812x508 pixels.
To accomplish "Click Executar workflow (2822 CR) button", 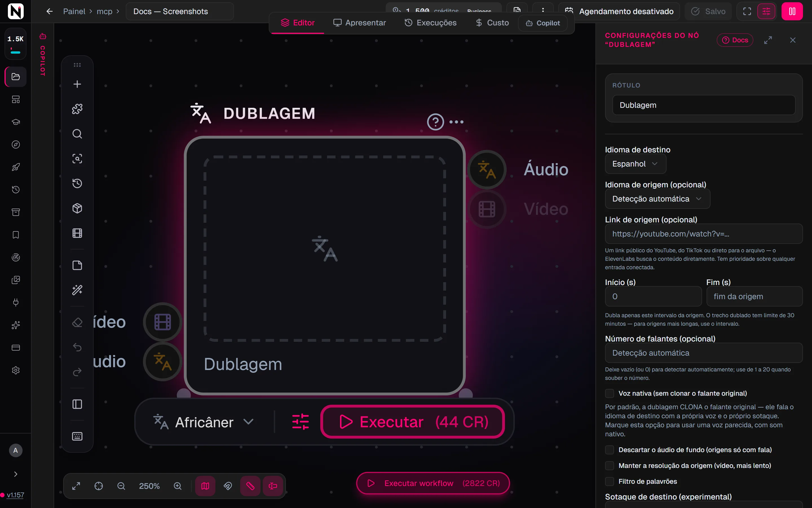I will click(x=433, y=483).
